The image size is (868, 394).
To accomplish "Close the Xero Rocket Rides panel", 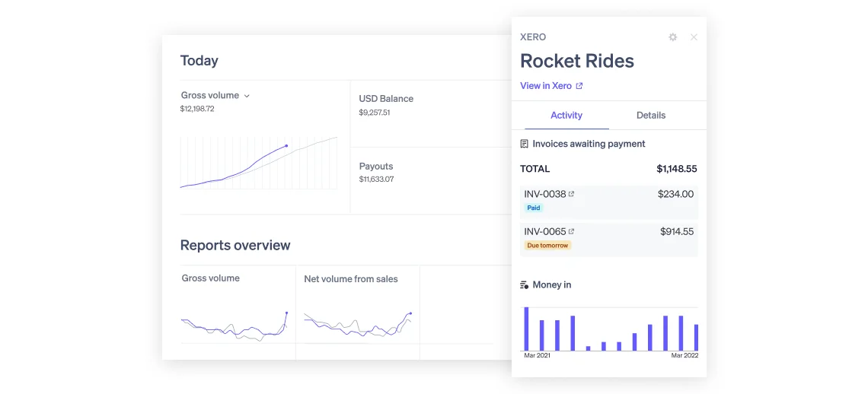I will (694, 37).
